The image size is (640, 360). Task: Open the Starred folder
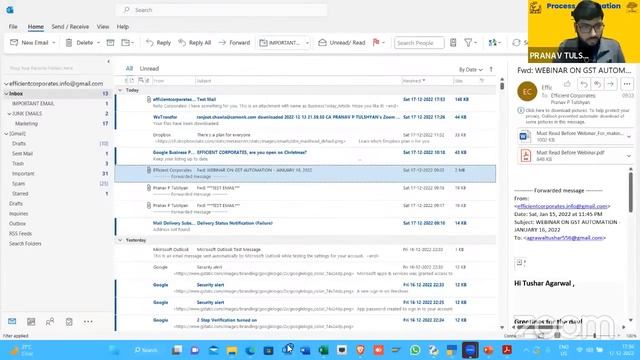click(20, 194)
